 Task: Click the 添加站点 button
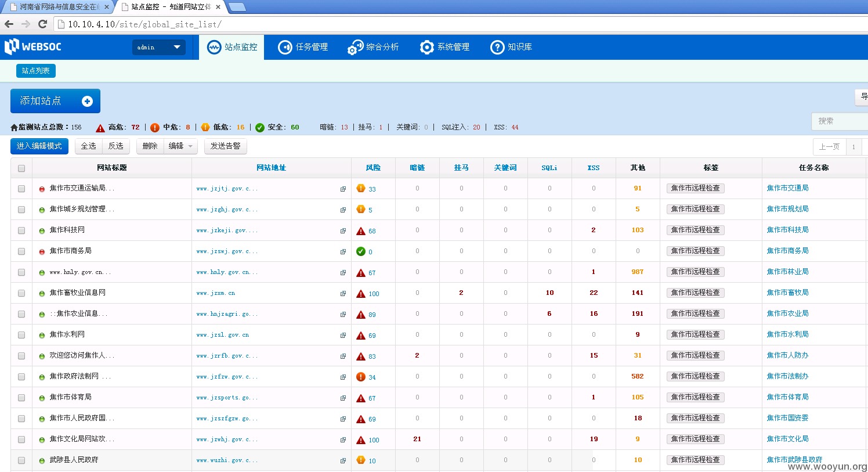pyautogui.click(x=55, y=101)
